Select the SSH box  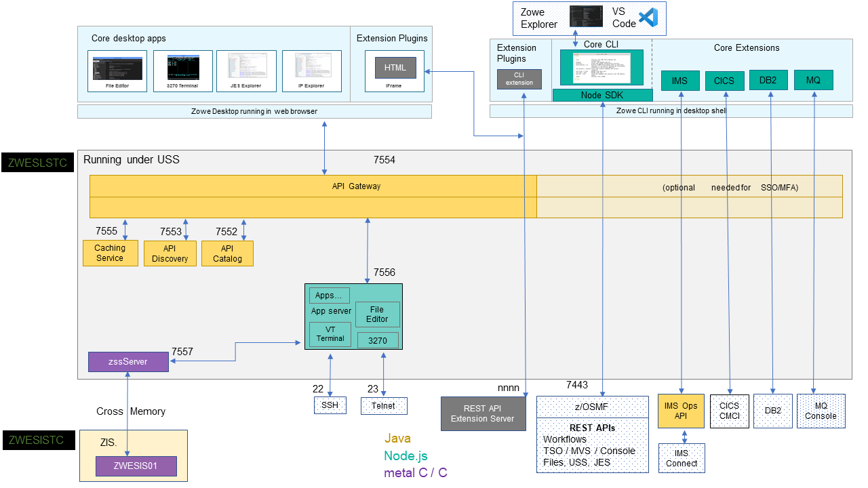[x=330, y=405]
